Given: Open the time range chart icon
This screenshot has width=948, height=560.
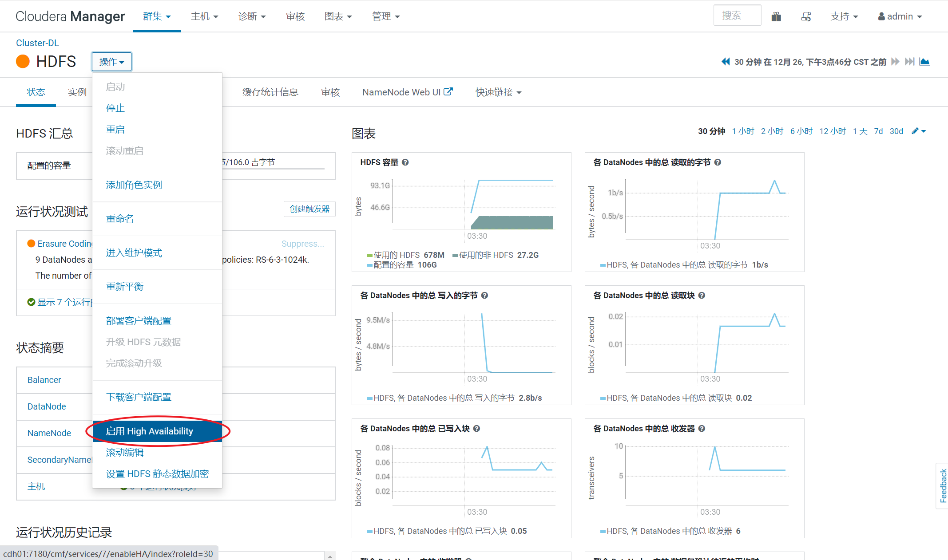Looking at the screenshot, I should 925,62.
